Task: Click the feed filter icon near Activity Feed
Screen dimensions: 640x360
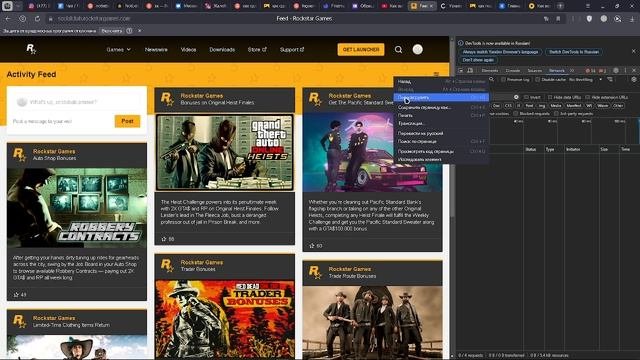Action: click(436, 74)
